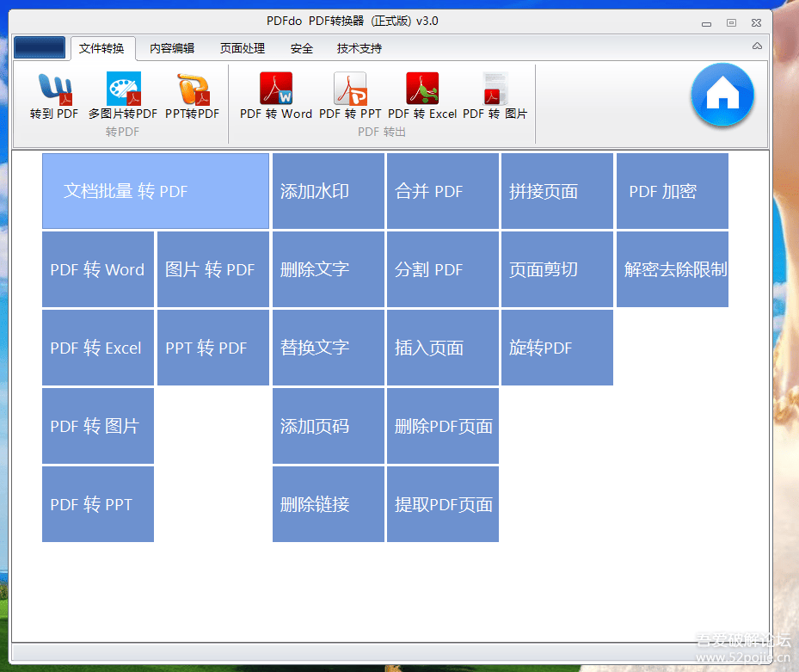Open the 删除文字 tile

[329, 269]
